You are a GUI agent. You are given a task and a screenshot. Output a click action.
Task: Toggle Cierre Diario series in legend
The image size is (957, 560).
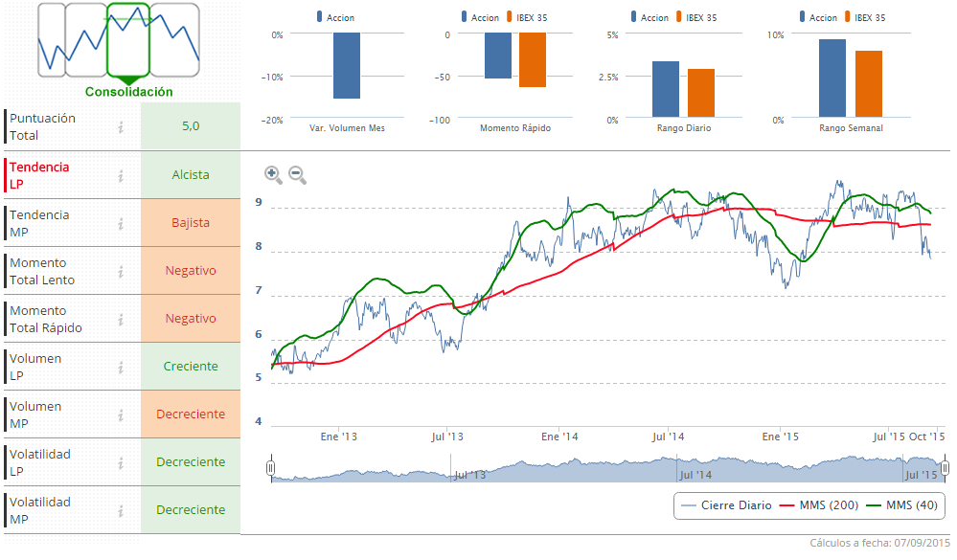(x=725, y=505)
